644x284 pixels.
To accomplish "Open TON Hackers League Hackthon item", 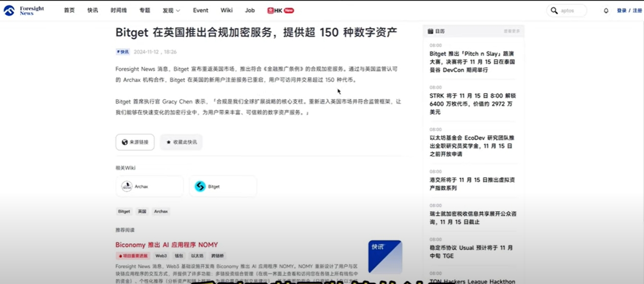I will [x=472, y=281].
